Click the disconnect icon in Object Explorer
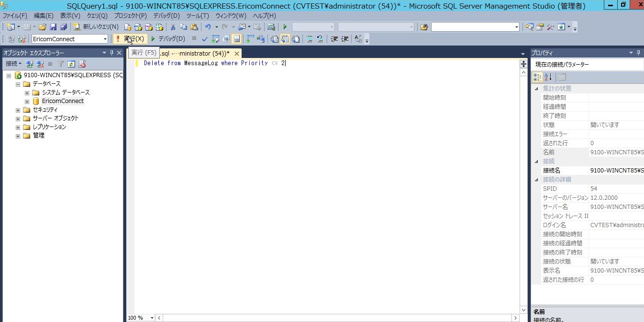This screenshot has height=322, width=644. (x=40, y=64)
